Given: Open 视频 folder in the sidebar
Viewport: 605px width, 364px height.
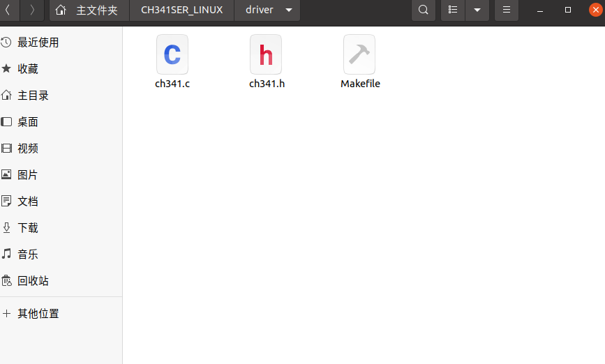Looking at the screenshot, I should click(61, 149).
